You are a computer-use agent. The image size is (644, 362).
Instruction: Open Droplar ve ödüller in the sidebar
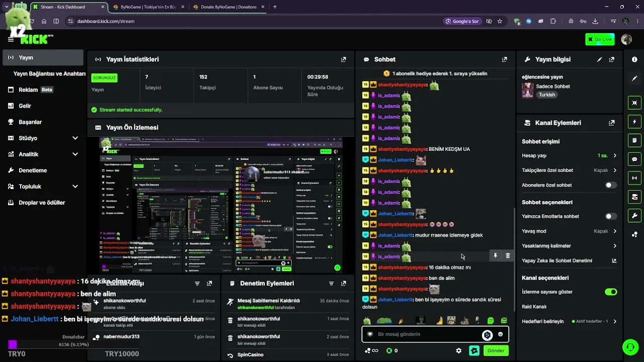tap(44, 203)
